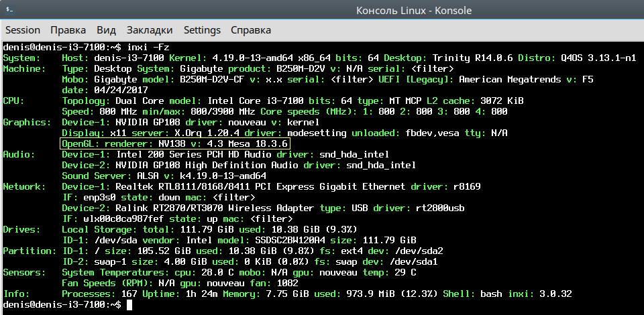Screen dimensions: 644x315
Task: Click wireless interface 'wlx00c0ca987fef'
Action: point(124,218)
